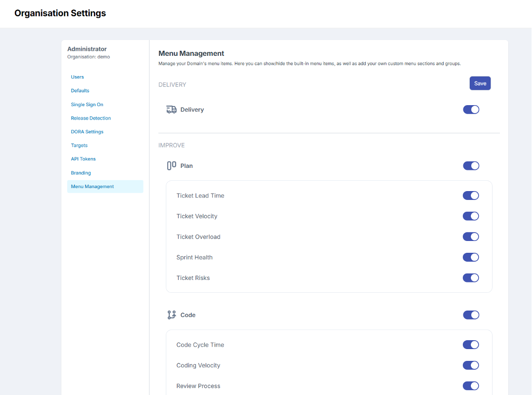The height and width of the screenshot is (395, 532).
Task: Turn off Ticket Lead Time toggle
Action: click(x=471, y=196)
